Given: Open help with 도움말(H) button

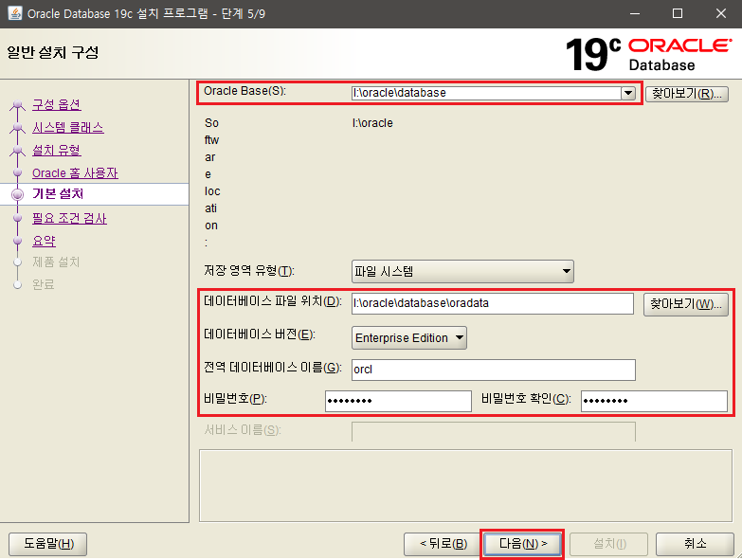Looking at the screenshot, I should 47,544.
